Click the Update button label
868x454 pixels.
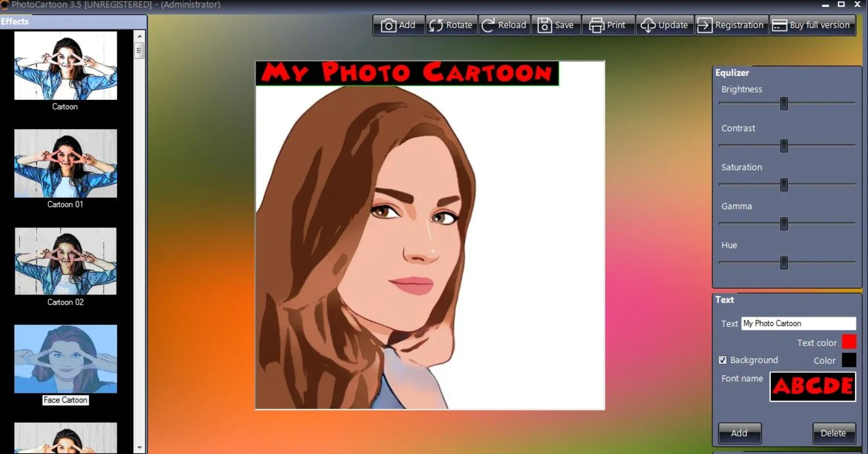[673, 25]
